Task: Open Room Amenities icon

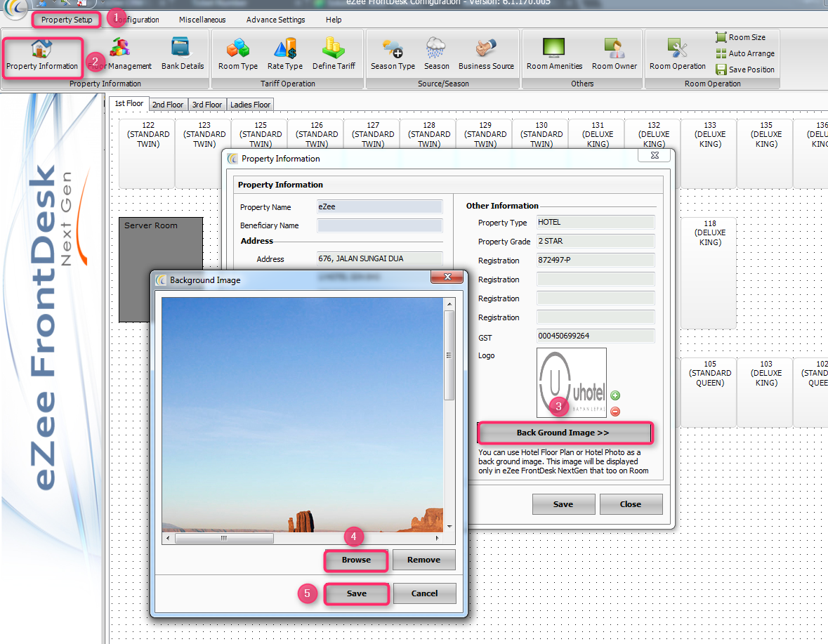Action: coord(554,55)
